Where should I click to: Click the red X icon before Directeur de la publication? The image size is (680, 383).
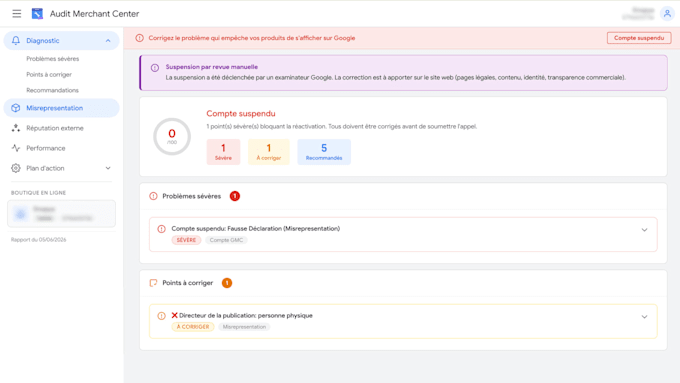(174, 315)
